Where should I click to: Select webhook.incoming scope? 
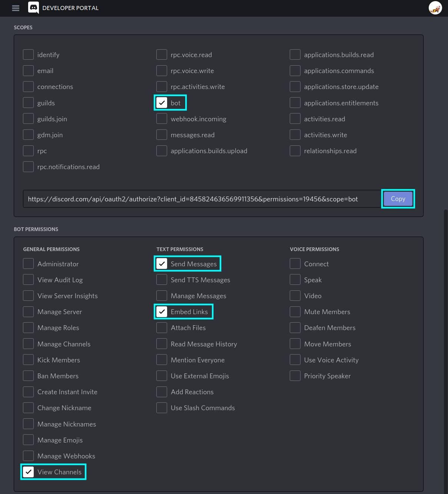tap(162, 119)
